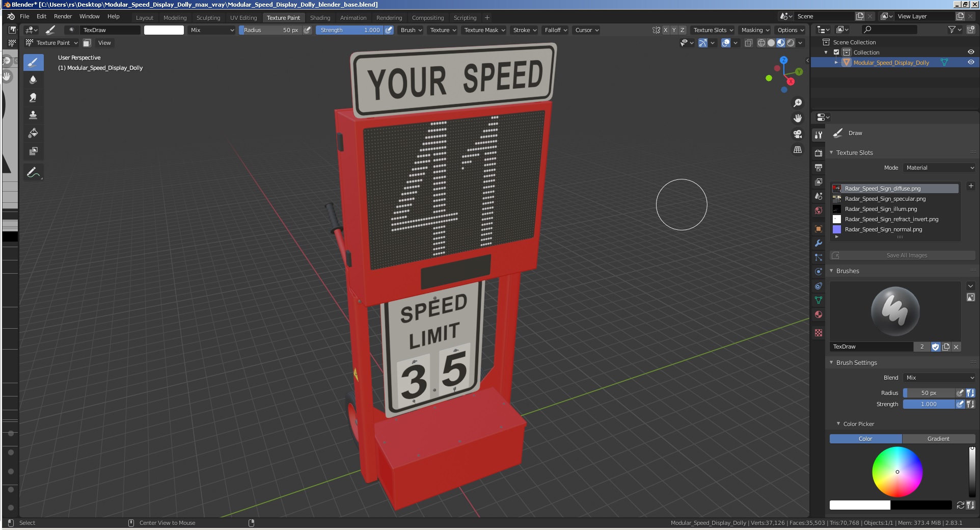Viewport: 980px width, 530px height.
Task: Select the Mask tool
Action: pyautogui.click(x=33, y=151)
